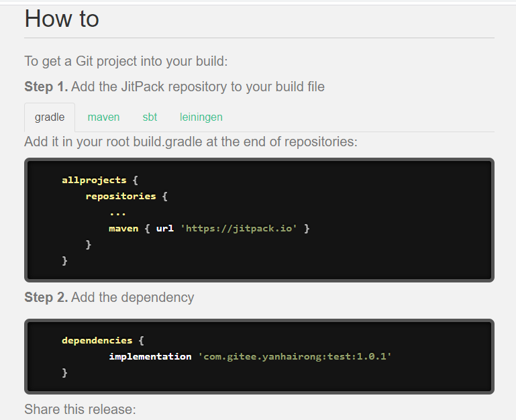This screenshot has width=516, height=420.
Task: Click the 'https://jitpack.io' URL string
Action: pyautogui.click(x=239, y=228)
